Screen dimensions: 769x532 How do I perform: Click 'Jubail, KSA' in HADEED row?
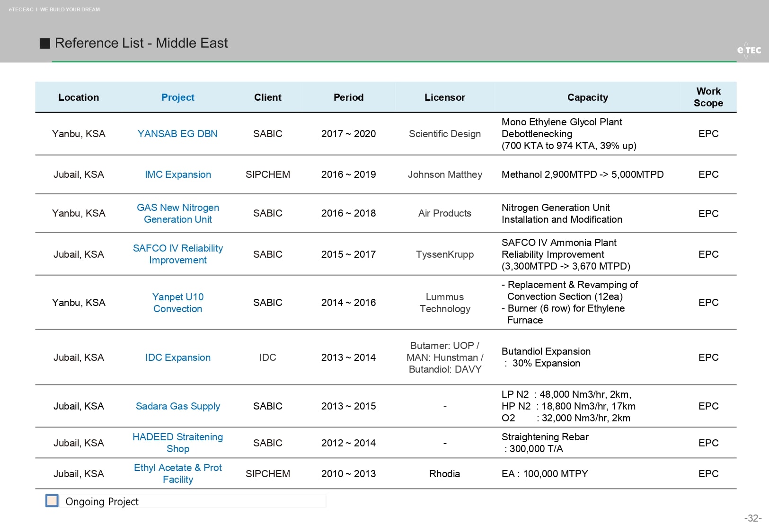(x=79, y=443)
